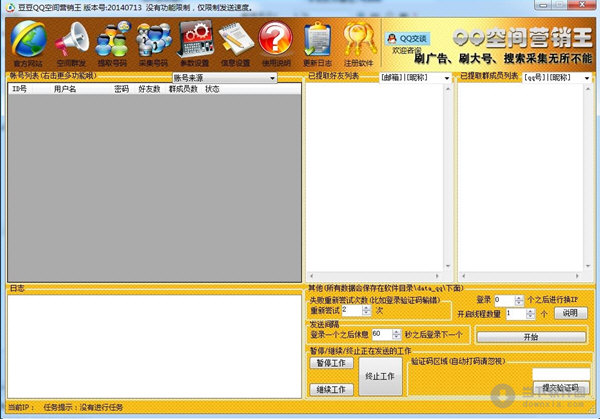Image resolution: width=600 pixels, height=419 pixels.
Task: Minimize the 豆豆QQ空间营销王 window
Action: (543, 5)
